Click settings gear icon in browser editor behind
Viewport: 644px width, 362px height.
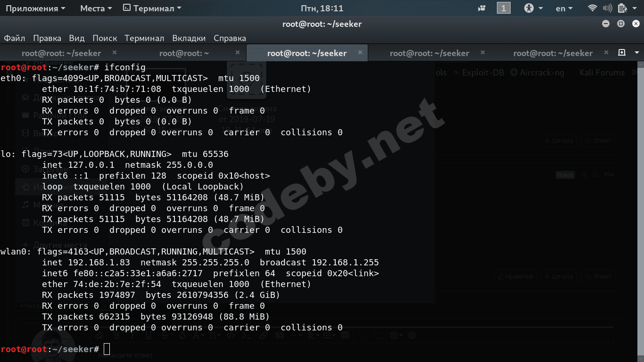point(412,335)
